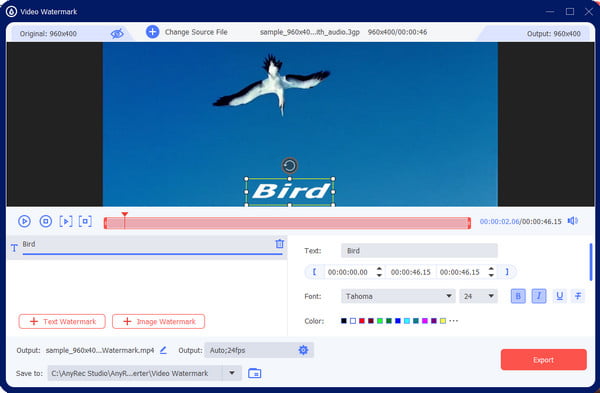Pick the teal color swatch
Viewport: 600px width, 393px height.
[x=416, y=321]
